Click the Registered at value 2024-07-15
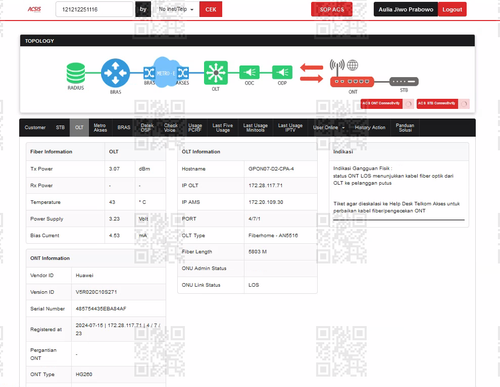 118,329
